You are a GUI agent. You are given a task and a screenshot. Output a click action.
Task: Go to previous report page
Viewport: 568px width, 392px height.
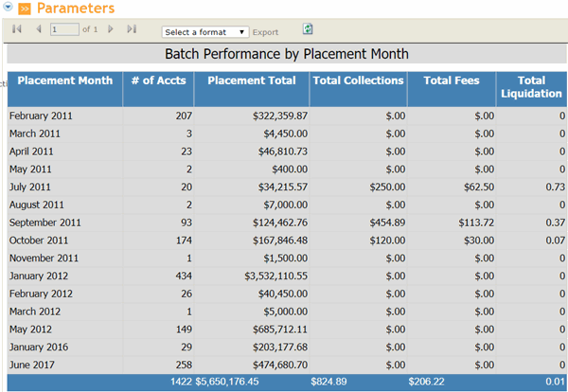(x=38, y=30)
